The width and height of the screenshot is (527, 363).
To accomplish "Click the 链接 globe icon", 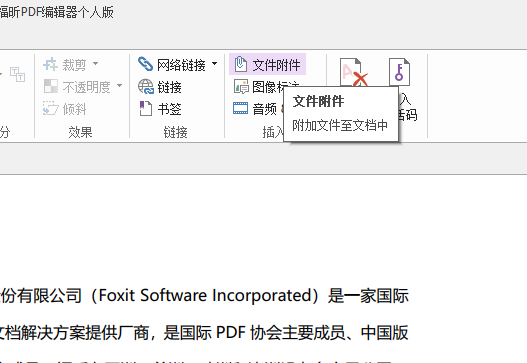I will coord(146,86).
